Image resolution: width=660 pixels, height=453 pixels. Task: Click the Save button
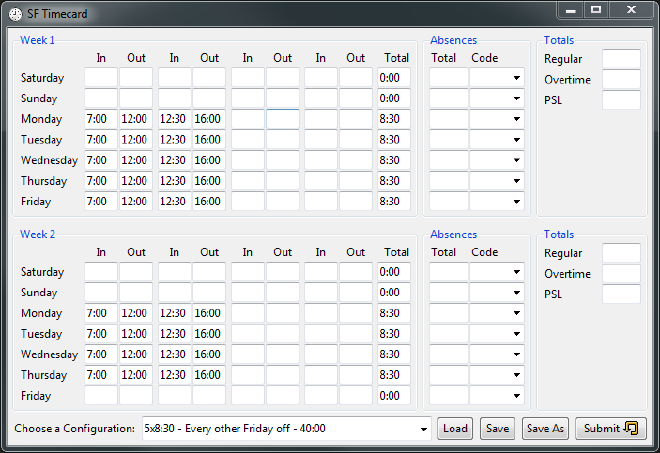[x=497, y=428]
